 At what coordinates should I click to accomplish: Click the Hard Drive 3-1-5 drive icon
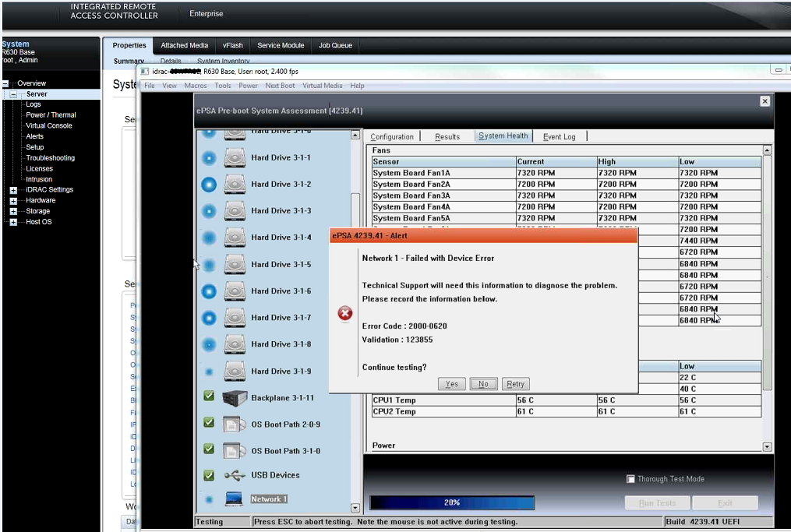234,264
